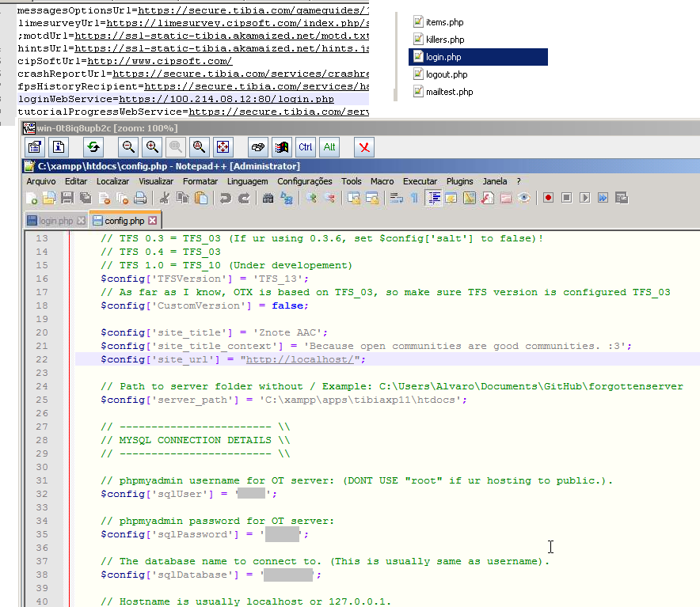This screenshot has height=607, width=700.
Task: Open the Localizar menu
Action: click(113, 182)
